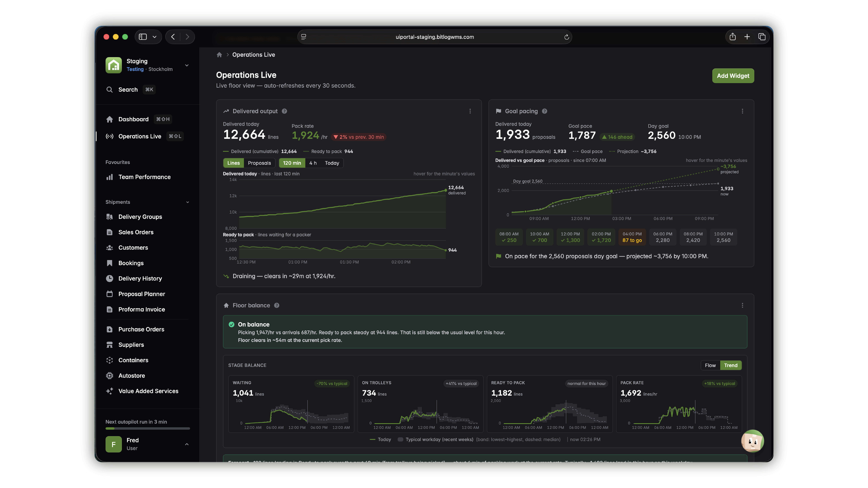
Task: Go forward in browser history
Action: tap(187, 37)
